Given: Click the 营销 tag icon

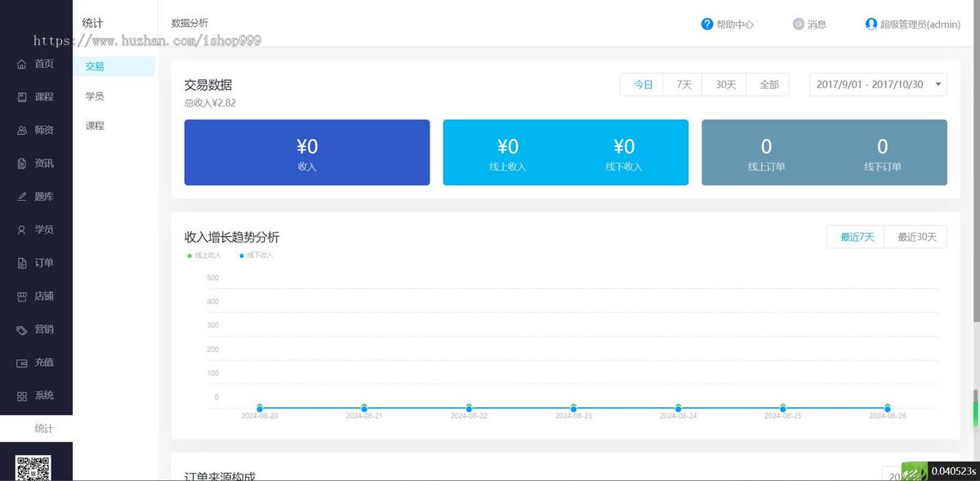Looking at the screenshot, I should coord(22,330).
